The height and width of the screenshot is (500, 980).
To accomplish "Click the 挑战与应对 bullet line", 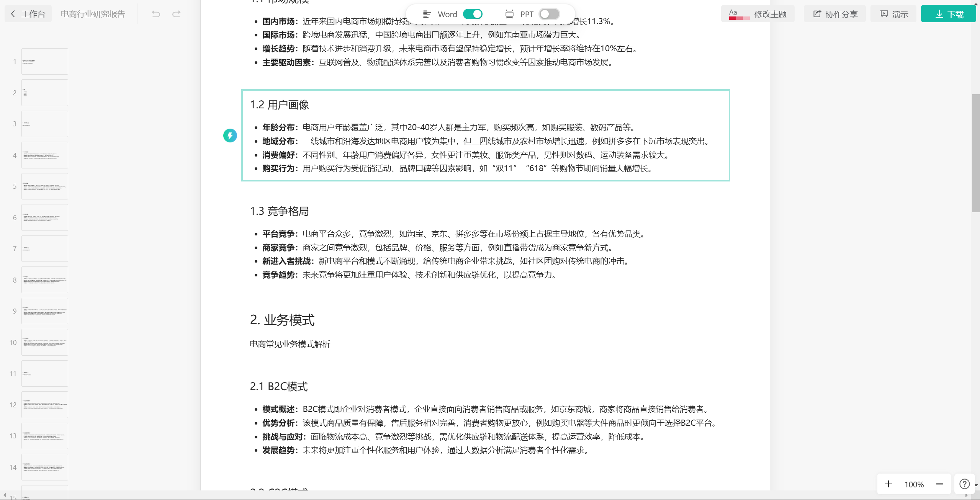I will click(x=455, y=437).
